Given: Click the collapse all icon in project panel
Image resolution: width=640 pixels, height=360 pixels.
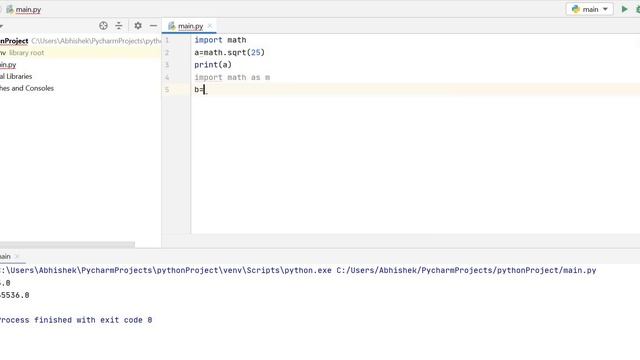Looking at the screenshot, I should pos(119,26).
